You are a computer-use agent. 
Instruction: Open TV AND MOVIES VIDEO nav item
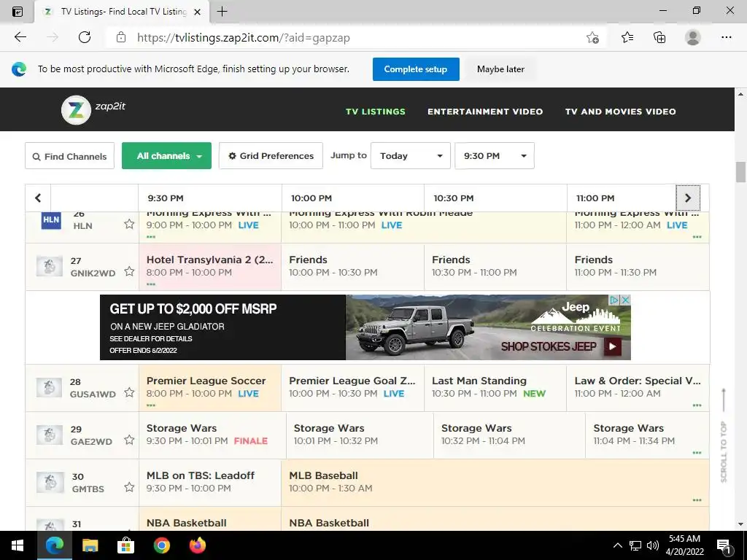[620, 112]
